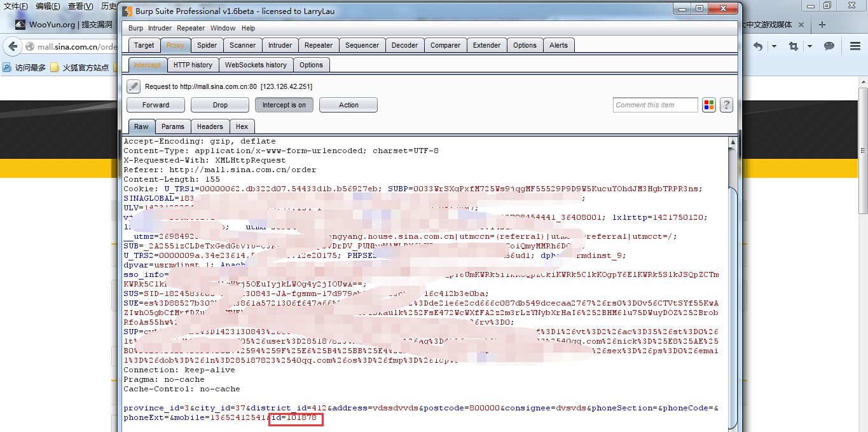The height and width of the screenshot is (432, 868).
Task: Open the Intruder tool tab
Action: tap(280, 45)
